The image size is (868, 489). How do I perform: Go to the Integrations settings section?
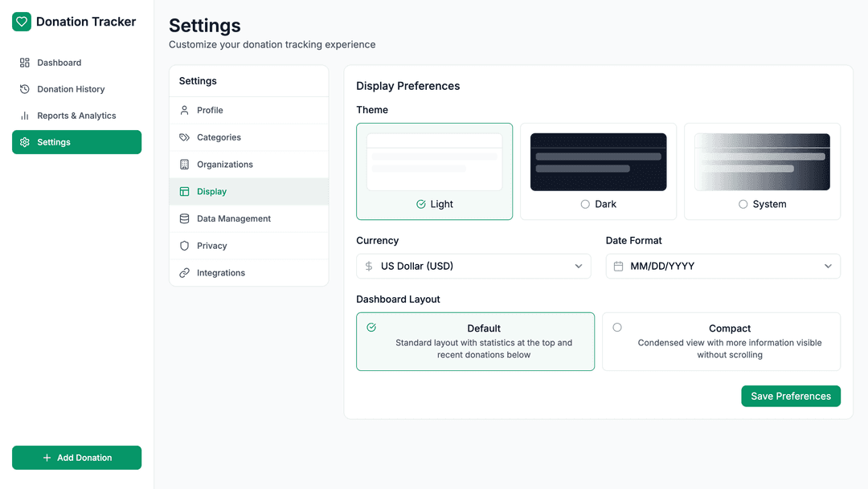220,273
